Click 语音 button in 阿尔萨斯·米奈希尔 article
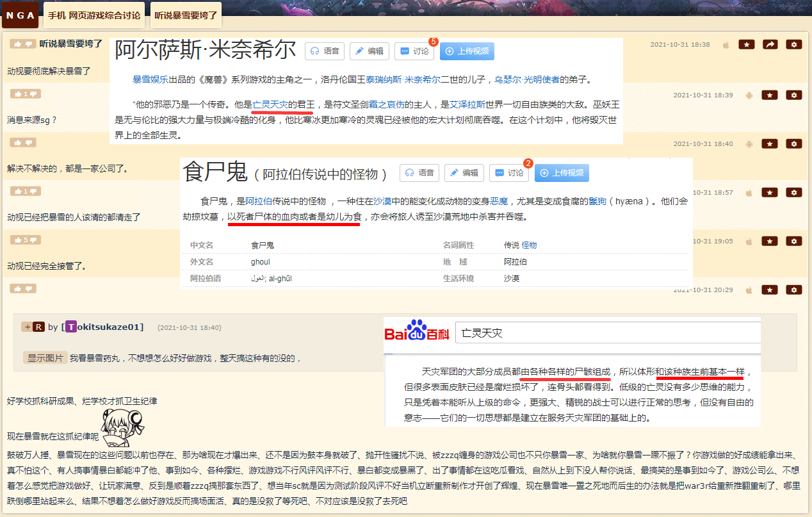 pyautogui.click(x=325, y=51)
